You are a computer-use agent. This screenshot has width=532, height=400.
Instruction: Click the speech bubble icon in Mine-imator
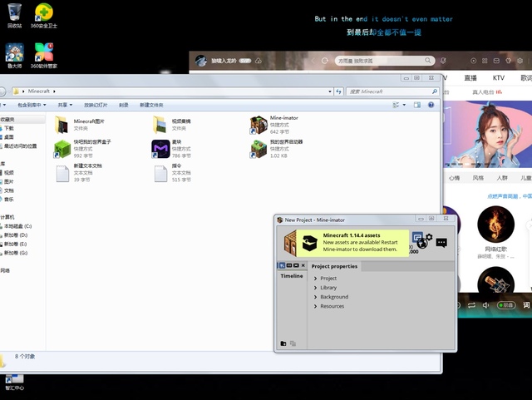pyautogui.click(x=441, y=243)
